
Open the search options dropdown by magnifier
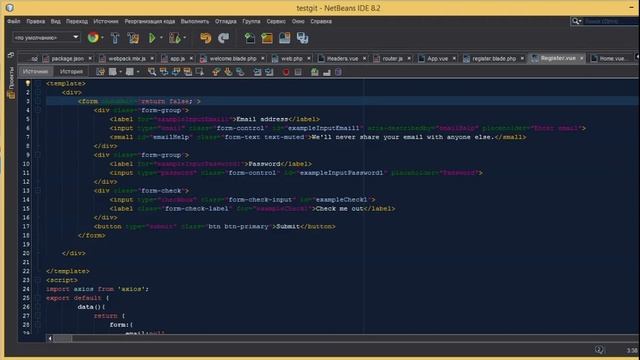click(577, 21)
